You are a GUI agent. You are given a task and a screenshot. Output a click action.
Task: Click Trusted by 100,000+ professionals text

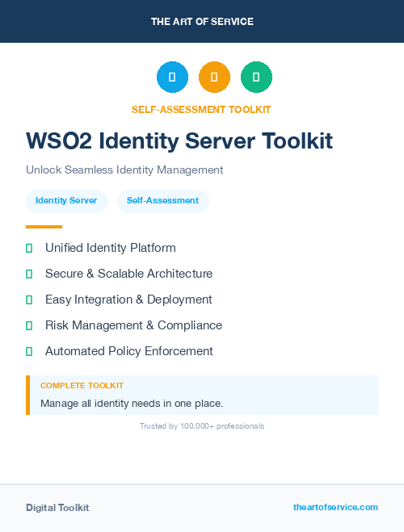pos(202,426)
